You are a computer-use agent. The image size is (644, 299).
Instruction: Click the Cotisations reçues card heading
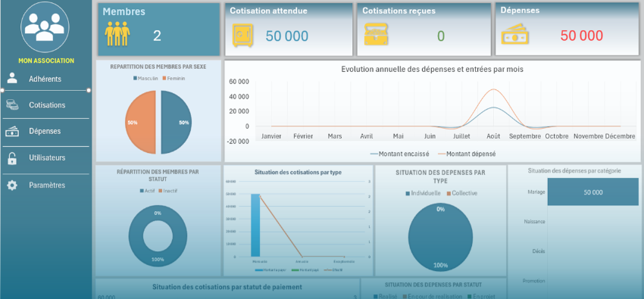click(x=399, y=11)
